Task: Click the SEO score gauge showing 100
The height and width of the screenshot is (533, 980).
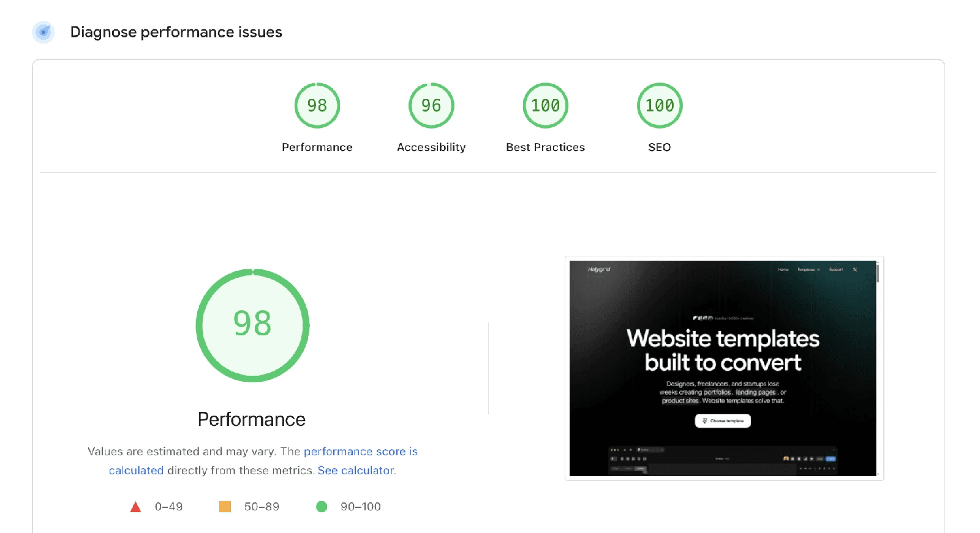Action: (x=660, y=105)
